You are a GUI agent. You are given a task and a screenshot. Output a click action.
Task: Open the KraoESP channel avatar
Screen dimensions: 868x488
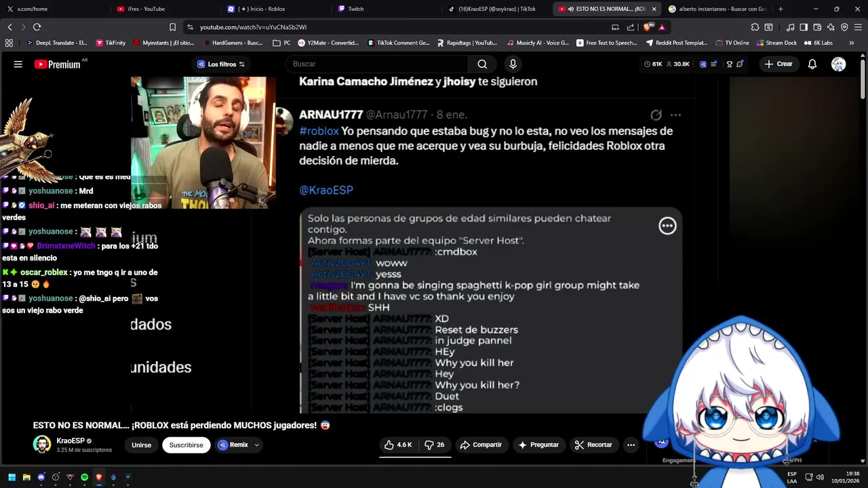coord(42,445)
